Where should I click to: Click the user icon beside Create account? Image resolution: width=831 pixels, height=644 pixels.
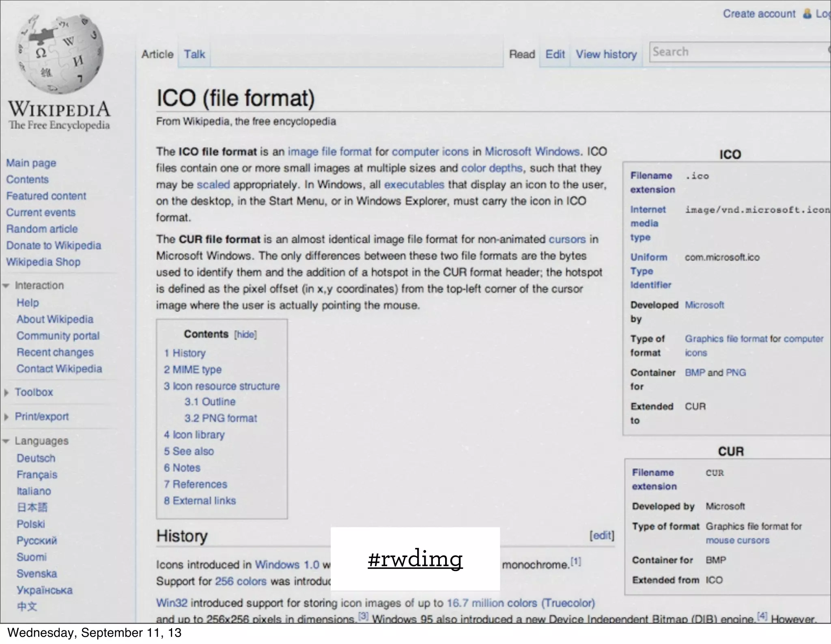click(x=807, y=14)
